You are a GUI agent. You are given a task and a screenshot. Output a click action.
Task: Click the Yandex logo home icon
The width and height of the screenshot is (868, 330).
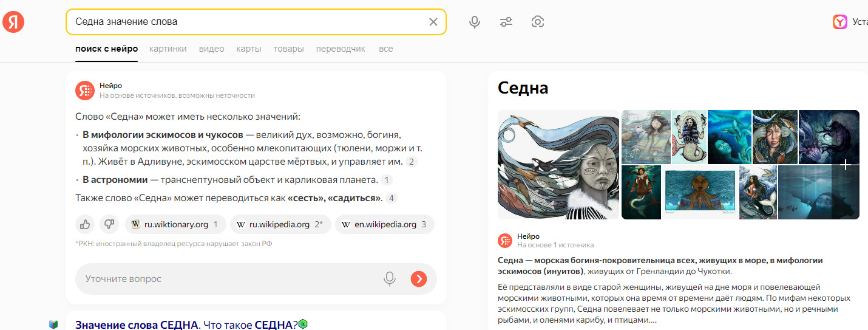point(13,22)
